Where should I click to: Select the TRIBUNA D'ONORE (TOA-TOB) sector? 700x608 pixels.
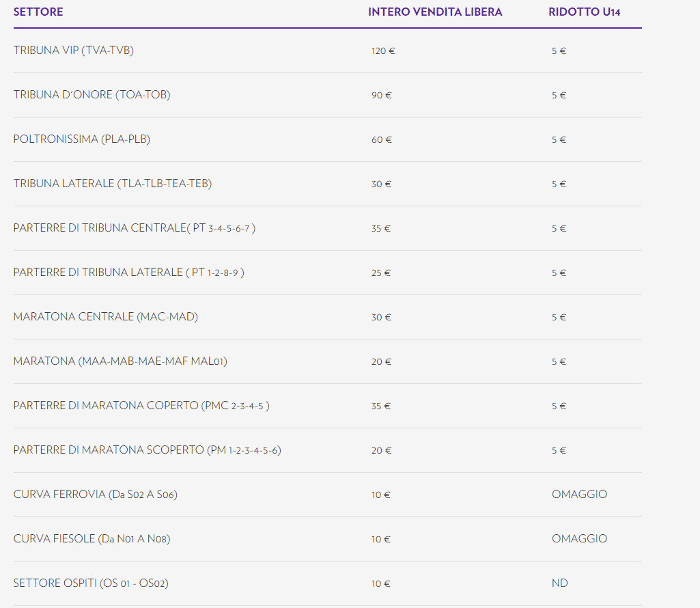[x=92, y=95]
